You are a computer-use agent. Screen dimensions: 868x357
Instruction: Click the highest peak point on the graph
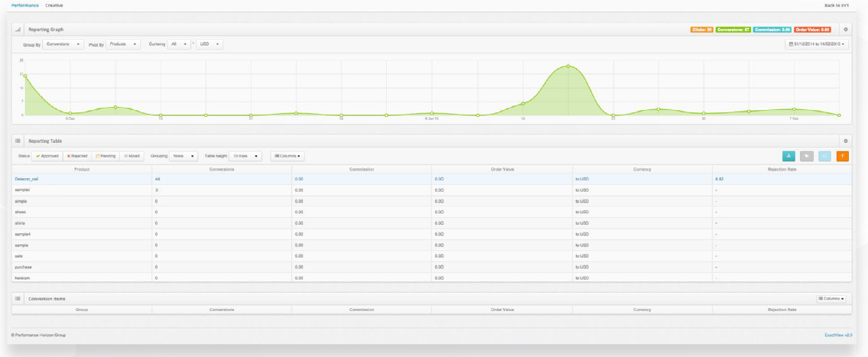pos(568,67)
